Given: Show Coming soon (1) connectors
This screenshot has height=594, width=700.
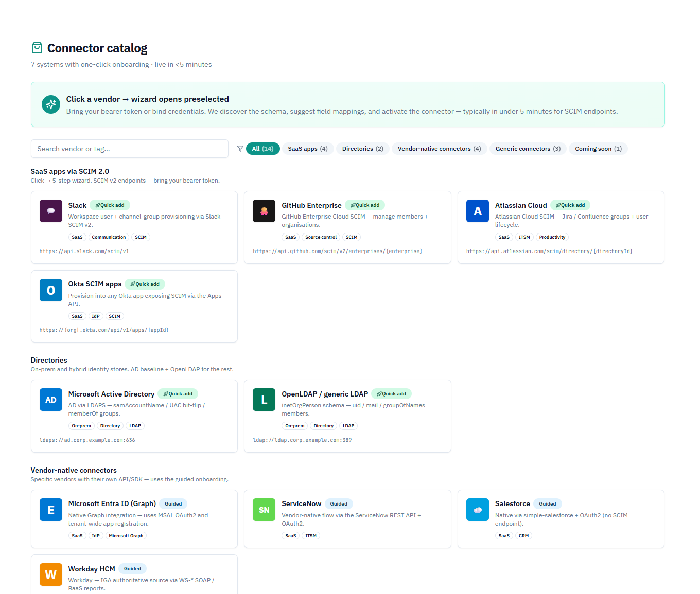Looking at the screenshot, I should (599, 149).
